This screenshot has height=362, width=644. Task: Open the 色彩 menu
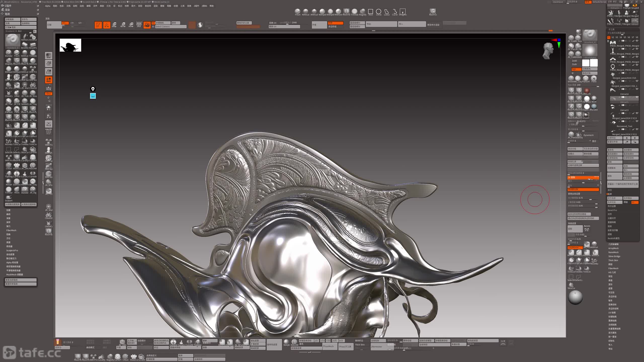point(62,6)
